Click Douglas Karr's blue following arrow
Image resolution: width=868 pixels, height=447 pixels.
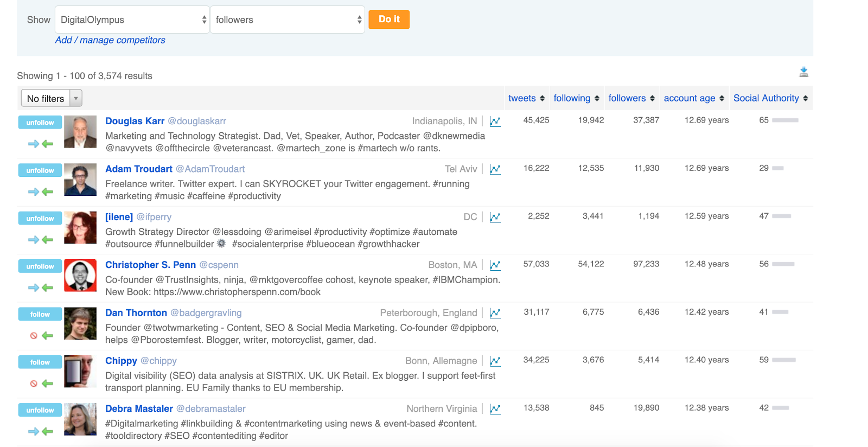(34, 144)
